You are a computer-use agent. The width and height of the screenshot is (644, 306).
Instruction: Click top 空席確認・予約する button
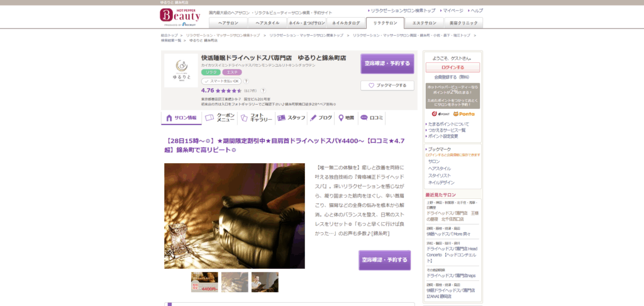point(387,64)
